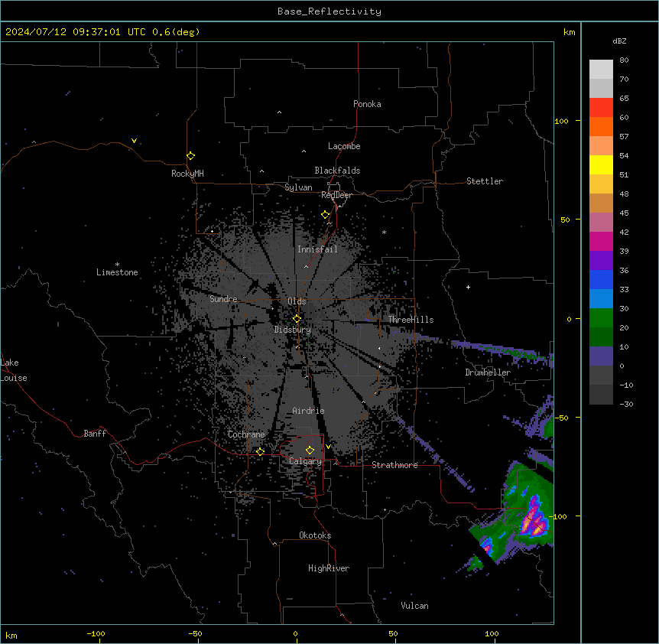Click the Drumheller city label
The height and width of the screenshot is (644, 659).
coord(488,372)
